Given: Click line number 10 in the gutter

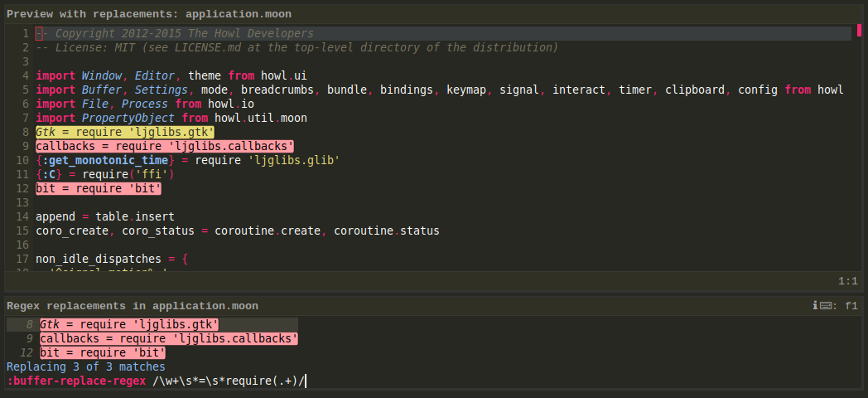Looking at the screenshot, I should point(22,160).
